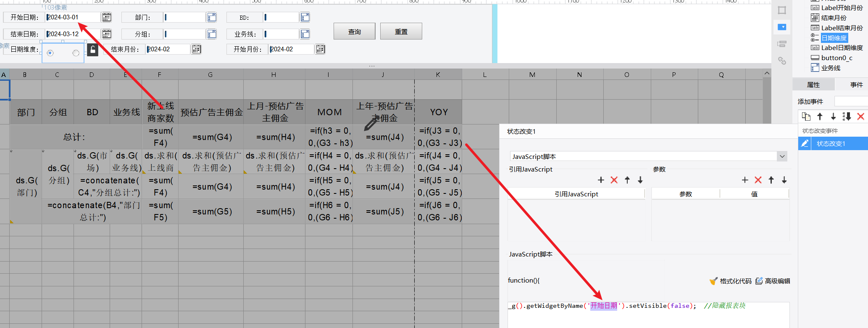Select the second radio option of 日期维度
This screenshot has width=868, height=328.
tap(76, 53)
